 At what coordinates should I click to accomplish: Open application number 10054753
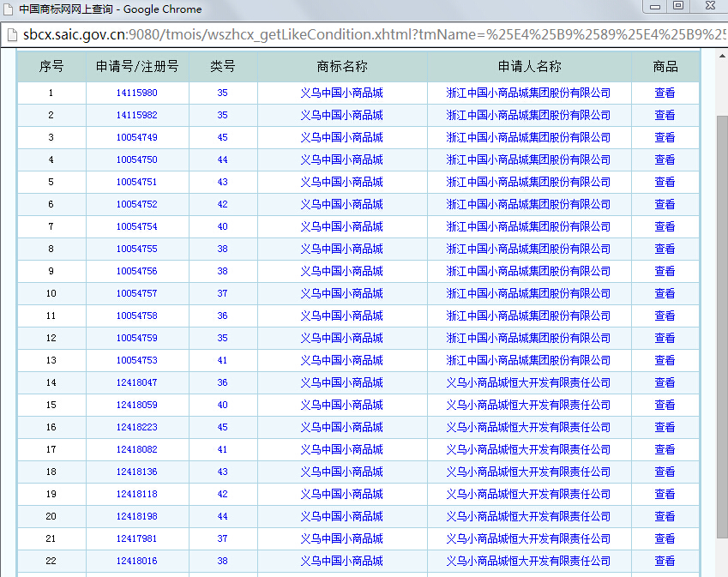coord(137,360)
